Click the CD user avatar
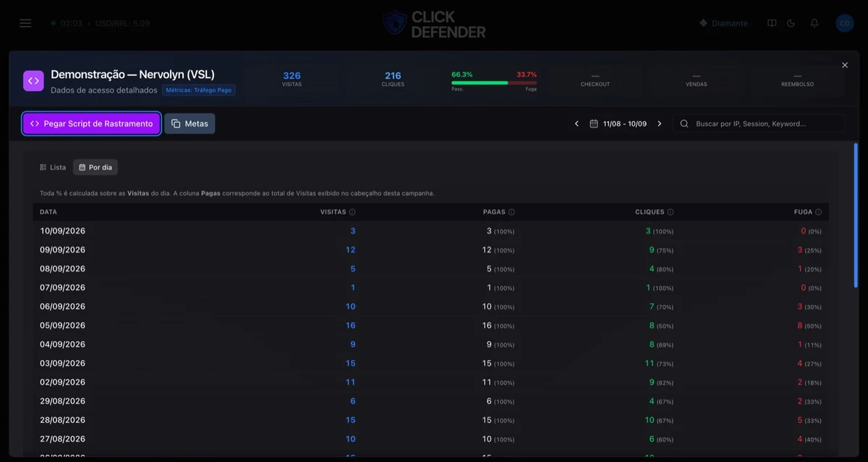Image resolution: width=868 pixels, height=462 pixels. point(844,23)
